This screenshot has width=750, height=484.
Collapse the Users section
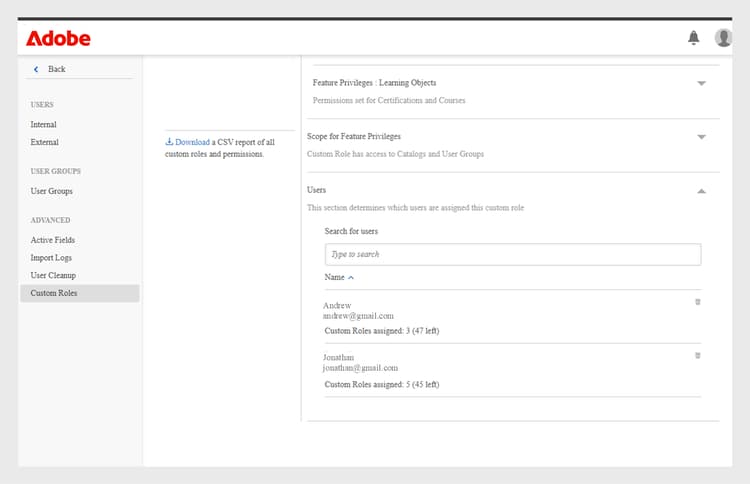click(701, 190)
